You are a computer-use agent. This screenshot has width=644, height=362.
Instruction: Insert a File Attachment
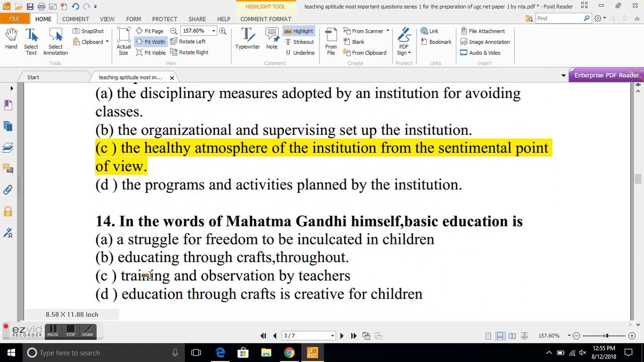tap(482, 31)
